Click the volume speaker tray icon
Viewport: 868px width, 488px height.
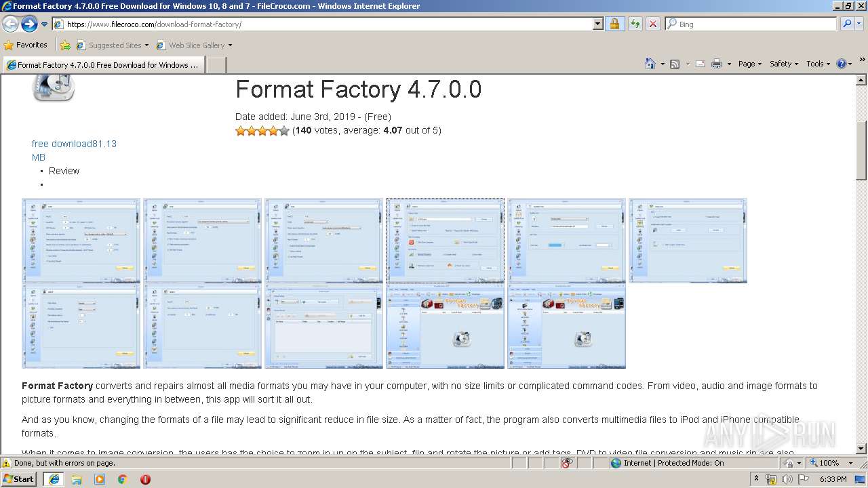point(787,479)
